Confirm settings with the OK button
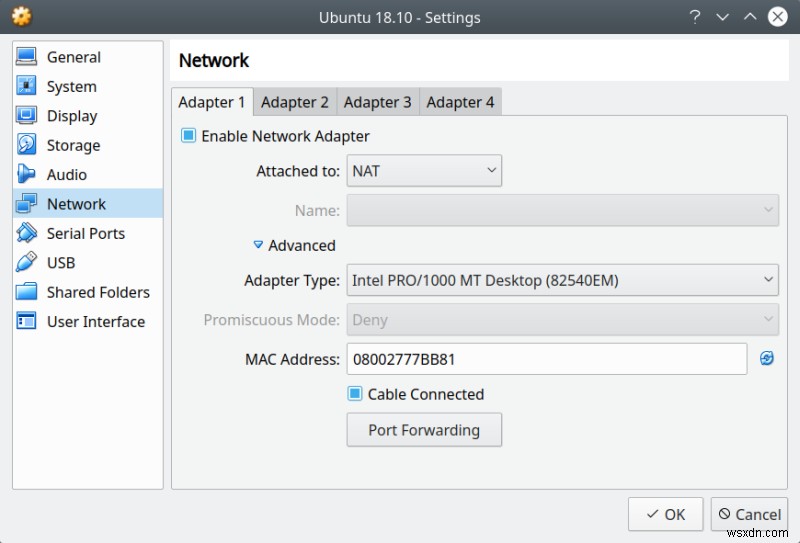The width and height of the screenshot is (800, 543). (x=665, y=514)
